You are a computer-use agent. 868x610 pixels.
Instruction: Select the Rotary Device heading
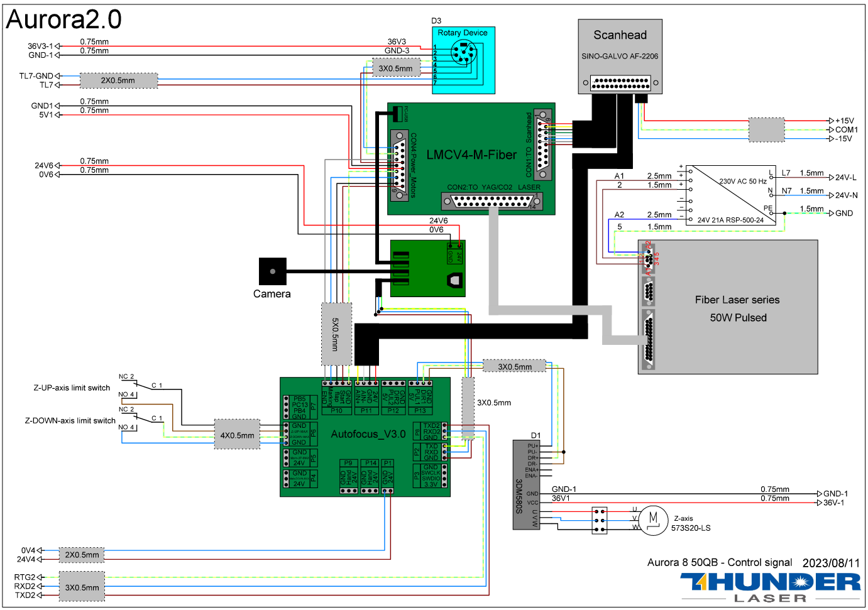[463, 33]
